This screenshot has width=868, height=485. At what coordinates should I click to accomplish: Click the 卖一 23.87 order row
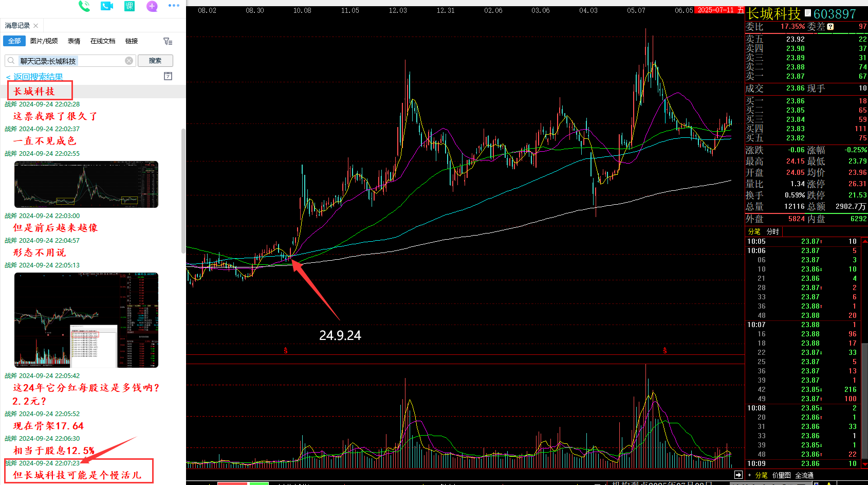point(806,76)
